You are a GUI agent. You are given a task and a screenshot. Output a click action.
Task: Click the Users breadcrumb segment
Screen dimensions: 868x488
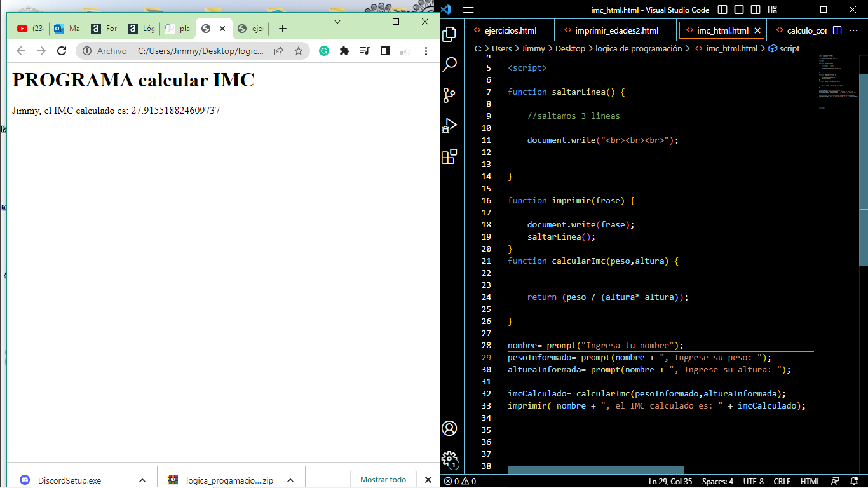(x=501, y=48)
